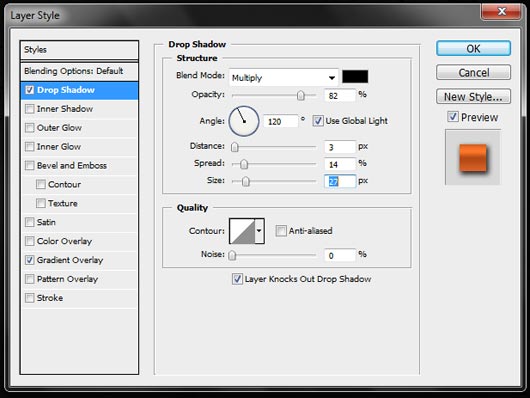This screenshot has height=398, width=530.
Task: Select the Bevel and Emboss label
Action: pos(72,166)
